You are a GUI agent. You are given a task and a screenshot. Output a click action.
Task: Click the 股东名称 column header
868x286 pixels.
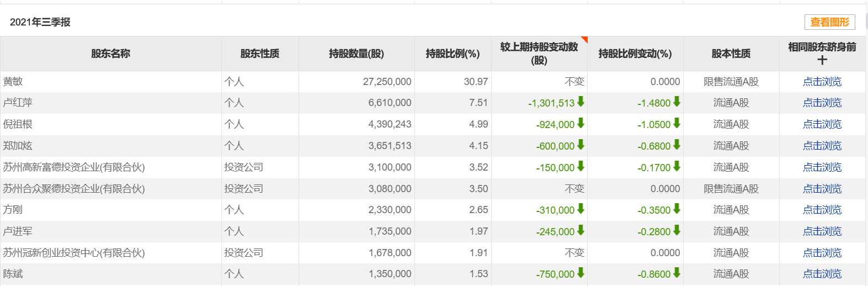point(111,54)
